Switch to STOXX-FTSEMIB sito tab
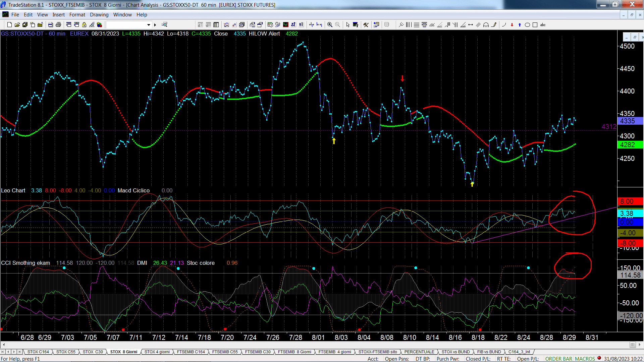The width and height of the screenshot is (644, 362). click(x=378, y=352)
